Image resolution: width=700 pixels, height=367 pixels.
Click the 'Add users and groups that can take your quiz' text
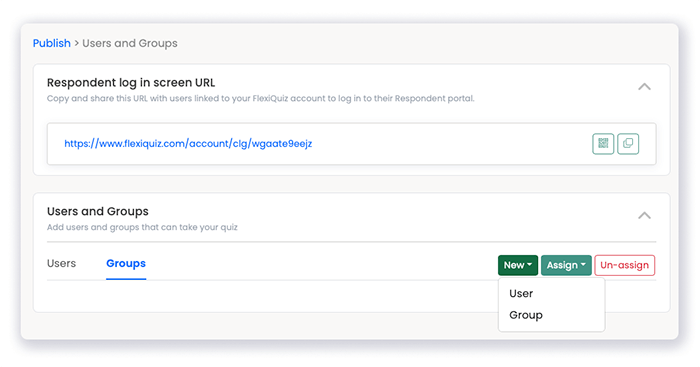(x=142, y=227)
